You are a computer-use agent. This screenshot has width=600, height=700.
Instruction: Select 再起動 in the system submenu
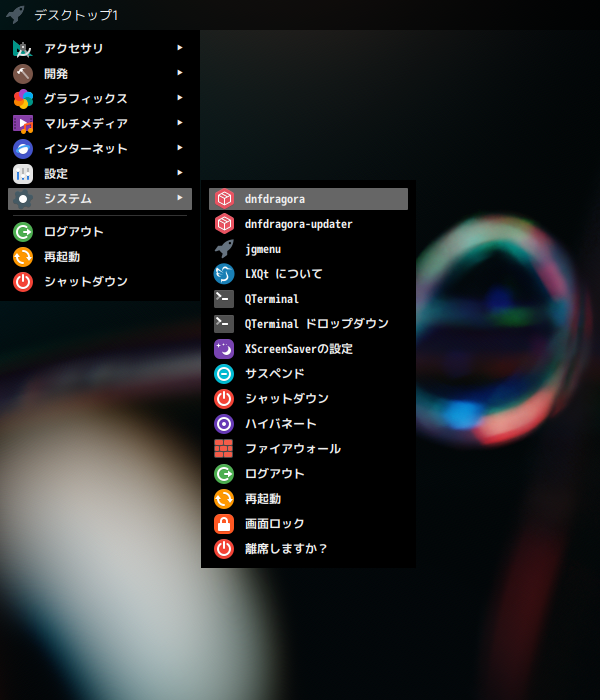click(308, 499)
